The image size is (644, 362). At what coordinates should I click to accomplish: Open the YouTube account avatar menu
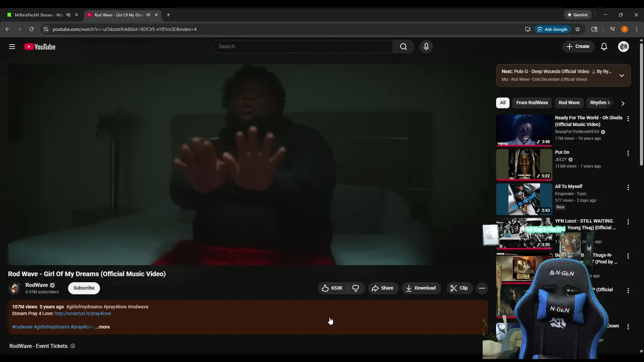point(623,46)
